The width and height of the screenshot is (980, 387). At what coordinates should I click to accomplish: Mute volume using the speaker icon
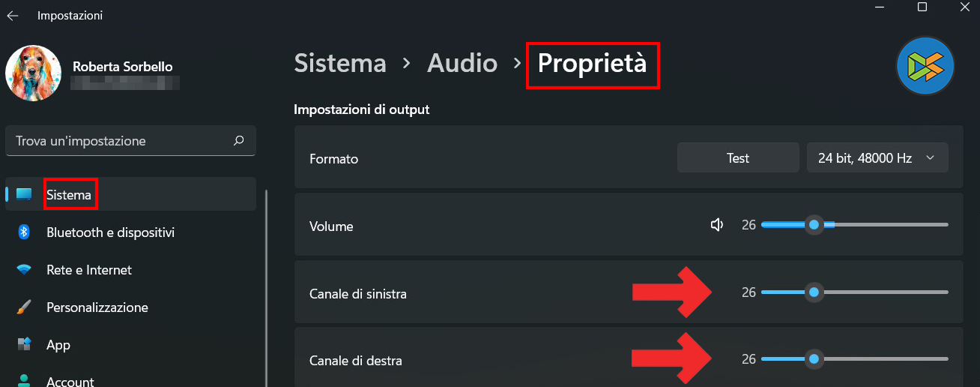(x=717, y=225)
